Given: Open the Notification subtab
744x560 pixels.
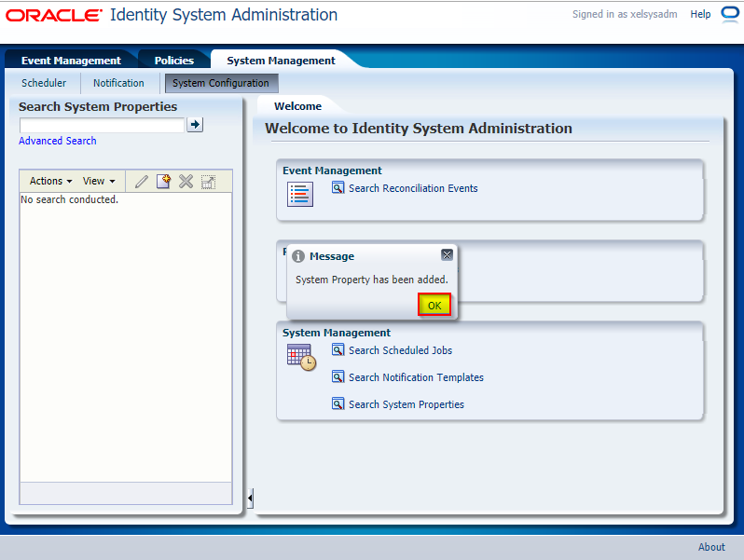Looking at the screenshot, I should pyautogui.click(x=118, y=83).
